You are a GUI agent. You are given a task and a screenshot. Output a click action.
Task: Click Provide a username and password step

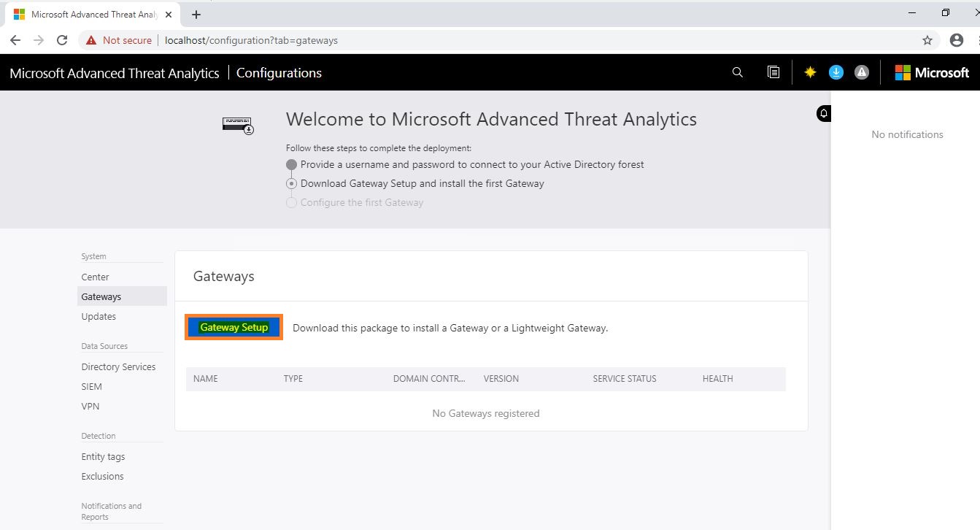(x=472, y=165)
